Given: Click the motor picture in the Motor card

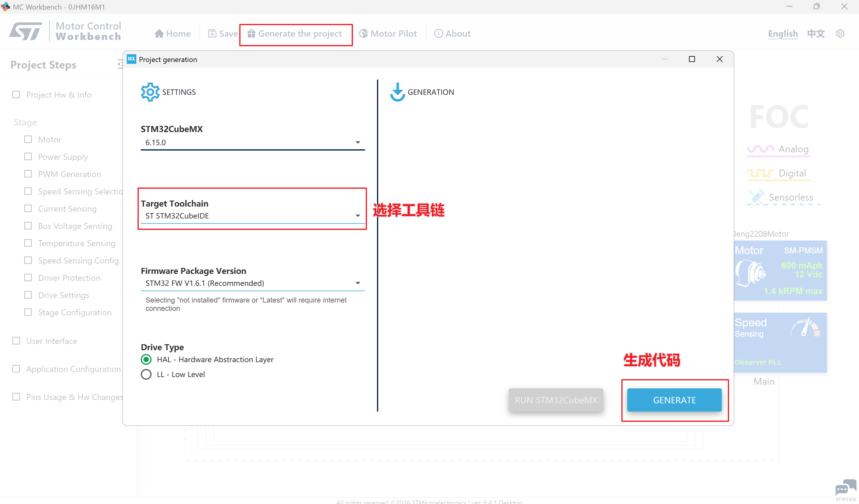Looking at the screenshot, I should click(x=751, y=273).
